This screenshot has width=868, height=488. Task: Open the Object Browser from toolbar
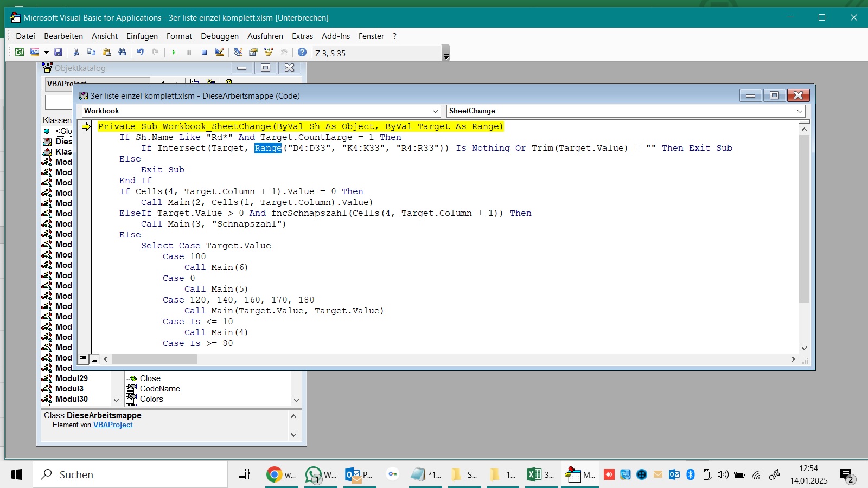pyautogui.click(x=268, y=52)
